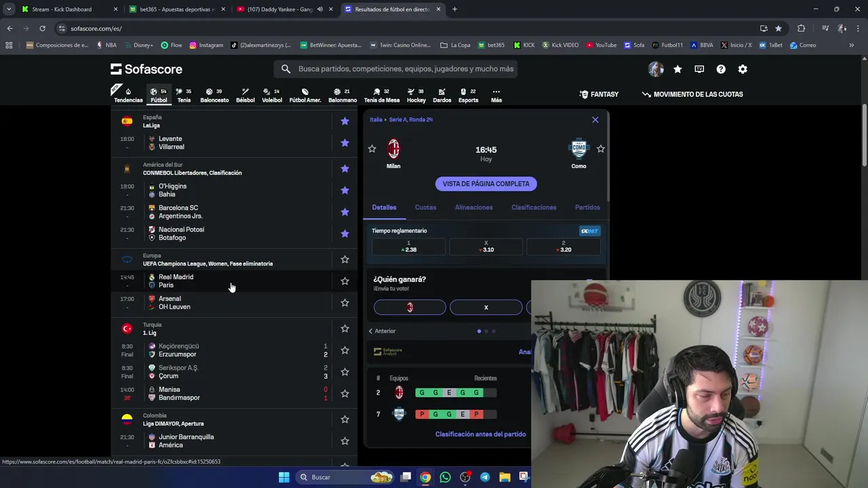Click the Como team crest
This screenshot has height=488, width=868.
tap(578, 148)
